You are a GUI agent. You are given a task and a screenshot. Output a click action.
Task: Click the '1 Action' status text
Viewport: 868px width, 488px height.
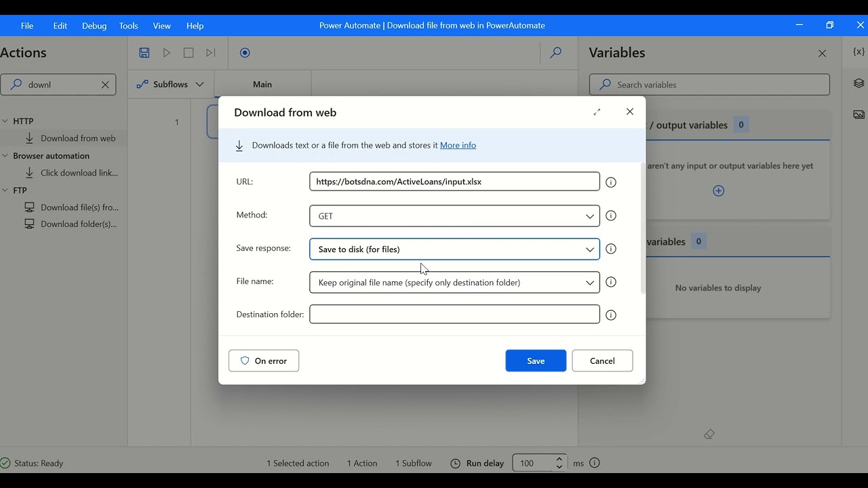tap(362, 464)
